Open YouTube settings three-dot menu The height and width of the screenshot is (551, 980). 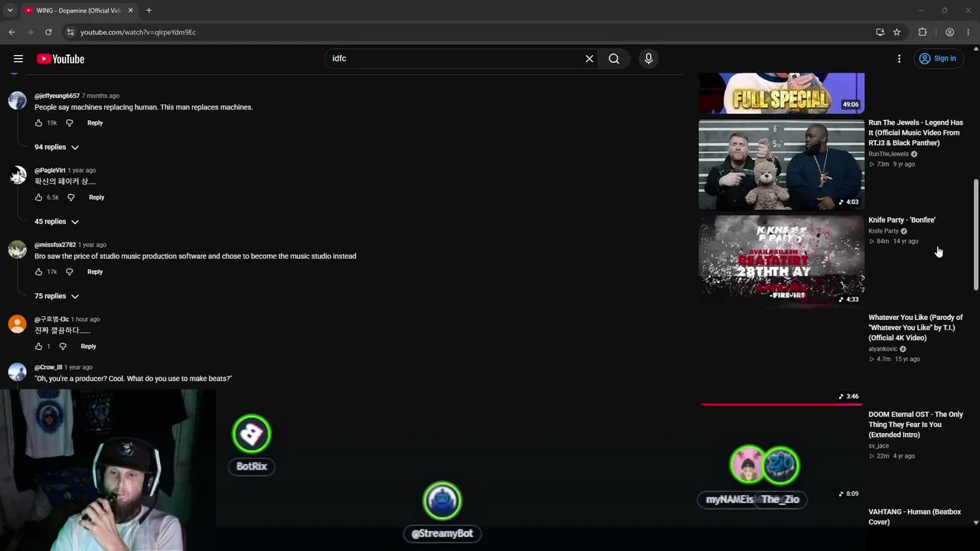pyautogui.click(x=900, y=59)
